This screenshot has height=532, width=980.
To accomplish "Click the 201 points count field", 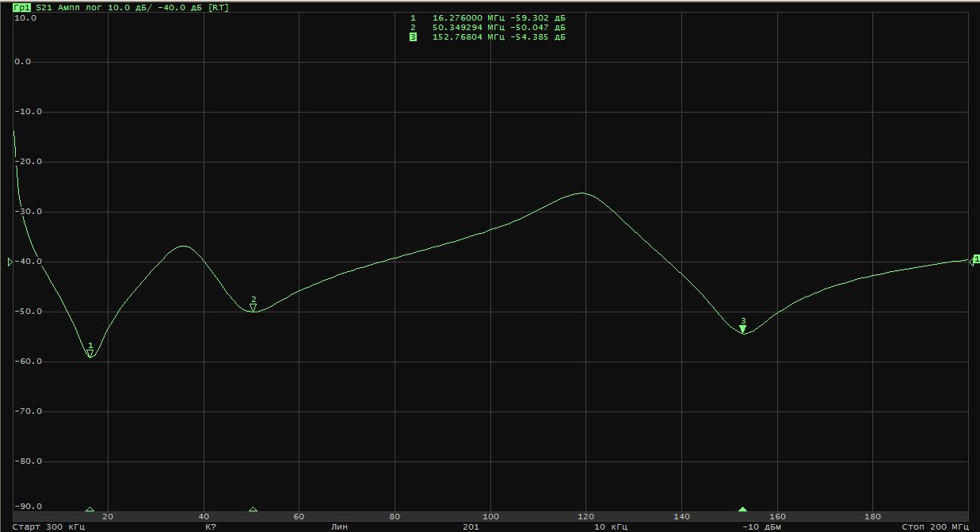I will tap(471, 526).
